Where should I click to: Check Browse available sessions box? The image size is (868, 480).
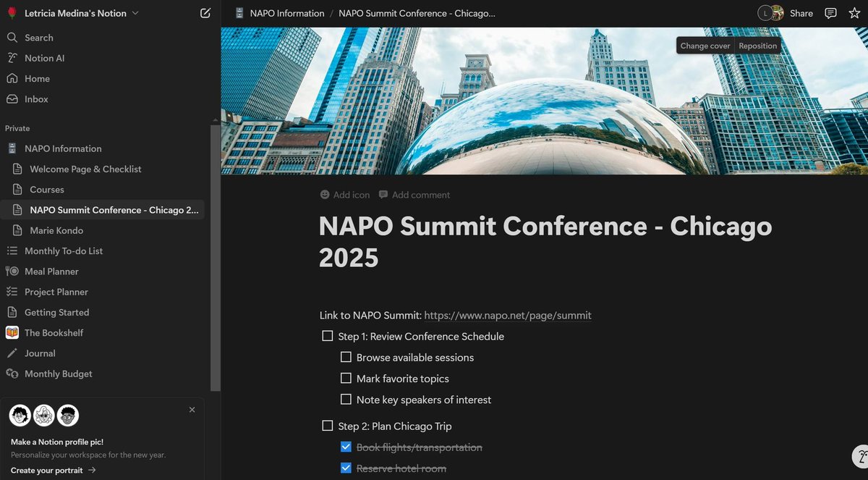(346, 357)
